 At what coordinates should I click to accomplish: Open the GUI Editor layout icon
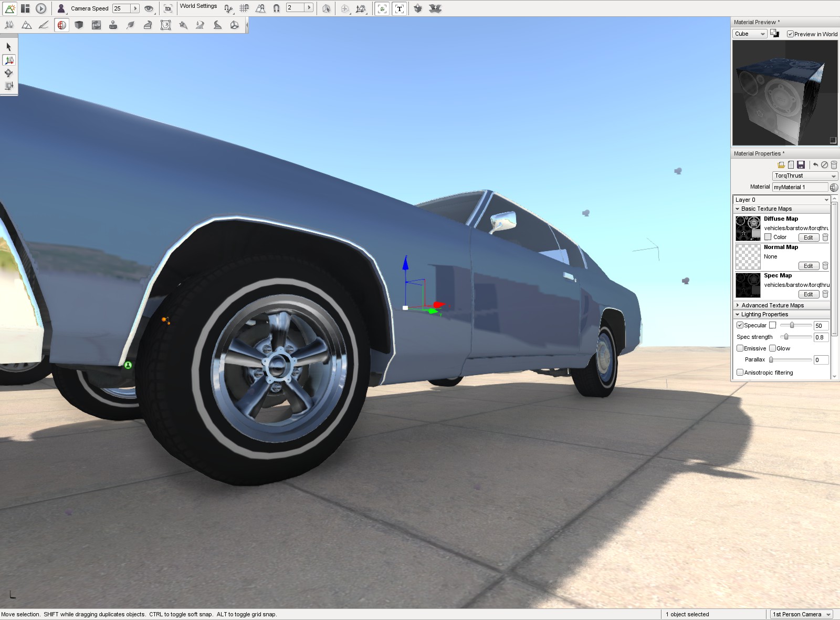(x=25, y=8)
